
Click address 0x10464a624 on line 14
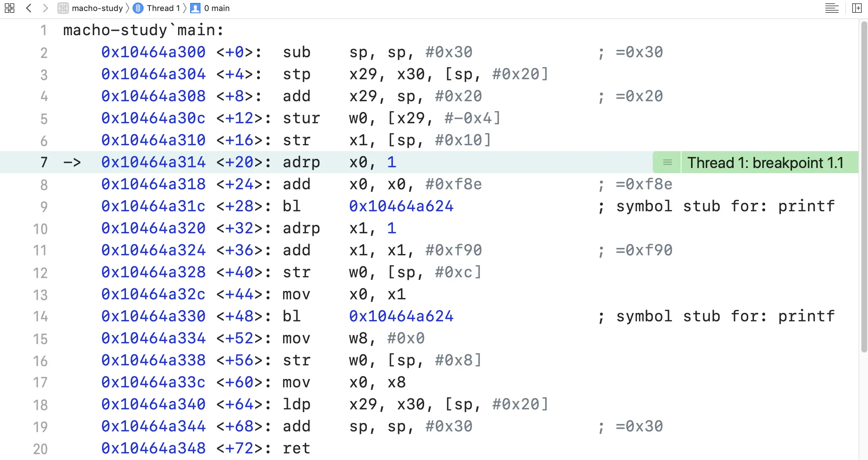(401, 316)
